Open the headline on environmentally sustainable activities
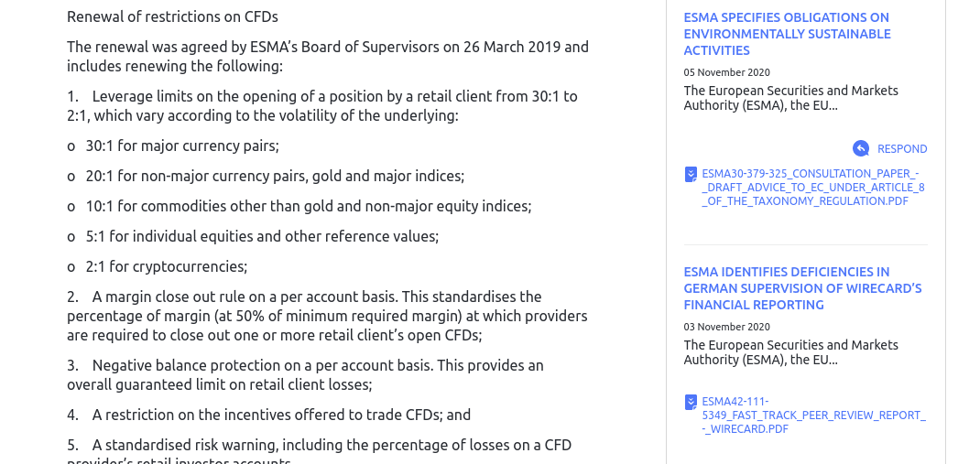Screen dimensions: 980x464 click(x=786, y=34)
